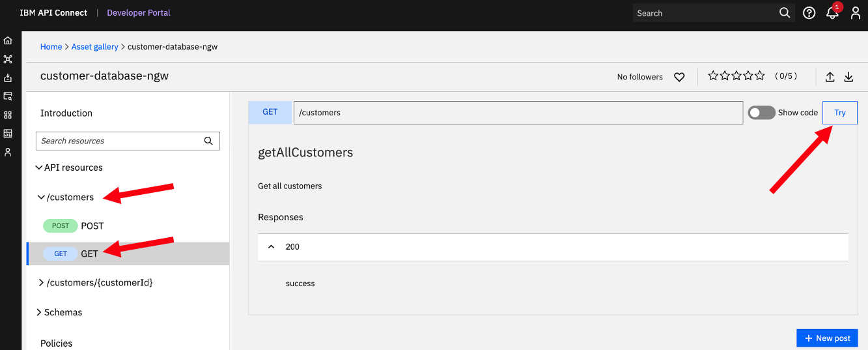The height and width of the screenshot is (350, 868).
Task: Open the Policies section
Action: 56,343
